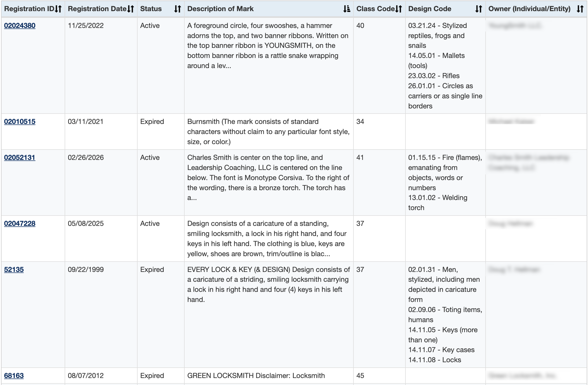Click the Class Code header label

pyautogui.click(x=375, y=9)
